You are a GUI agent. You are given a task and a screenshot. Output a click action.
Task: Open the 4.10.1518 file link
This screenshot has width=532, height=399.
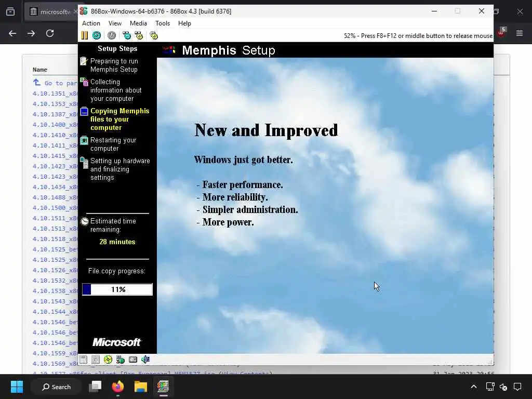(x=55, y=239)
